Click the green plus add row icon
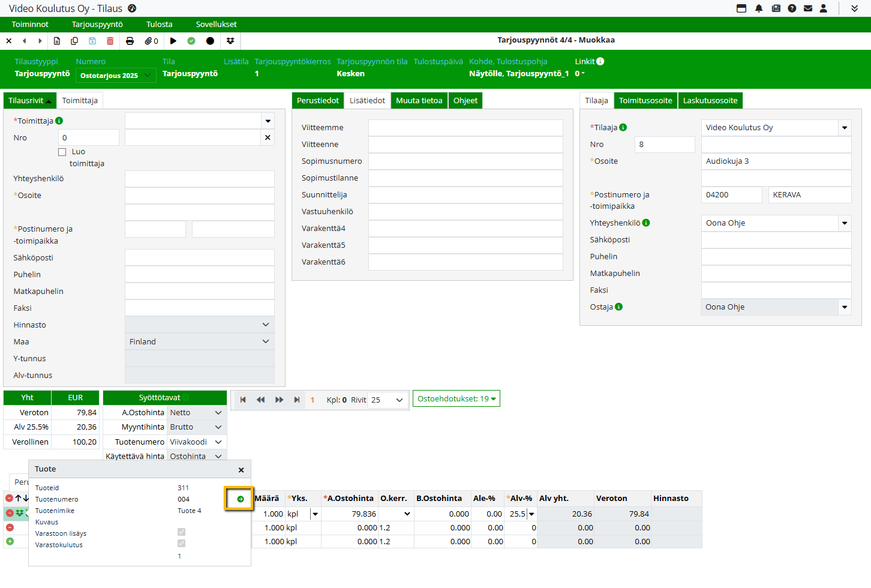 pos(10,541)
